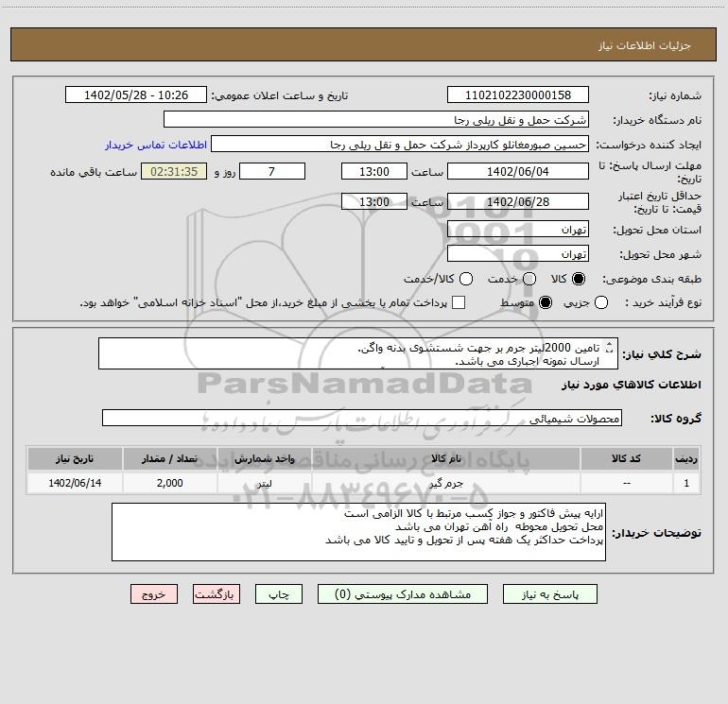
Task: Select the خدمت radio button
Action: point(529,279)
